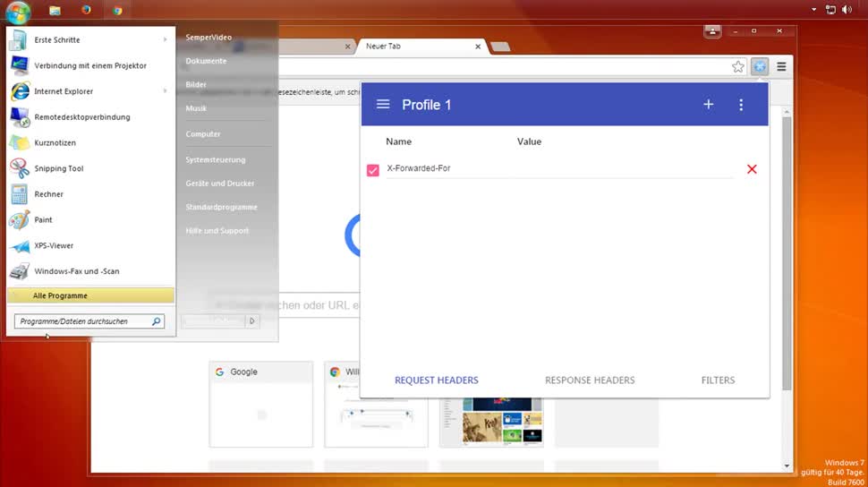This screenshot has height=487, width=868.
Task: Click the ModHeader extension icon in toolbar
Action: click(760, 66)
